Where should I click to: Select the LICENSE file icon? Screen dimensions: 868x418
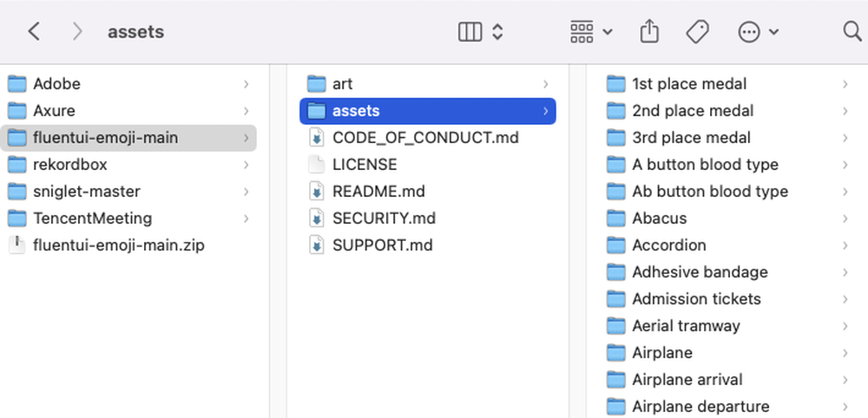click(x=317, y=165)
